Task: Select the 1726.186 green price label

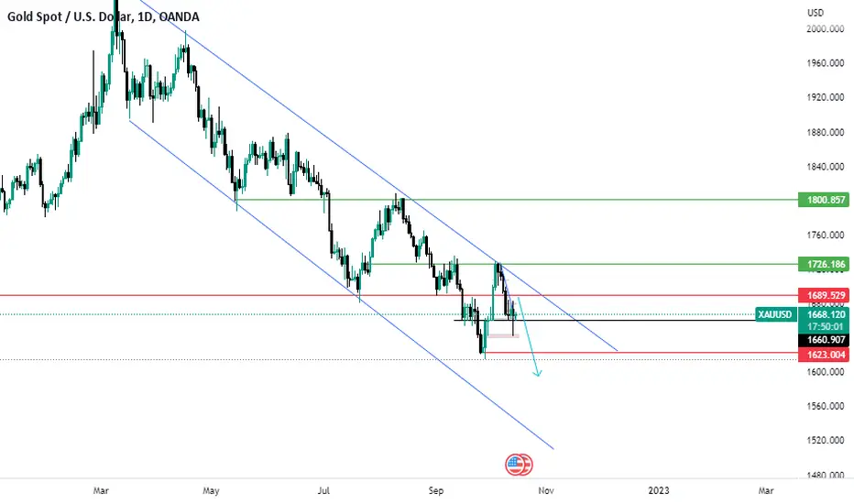Action: coord(824,264)
